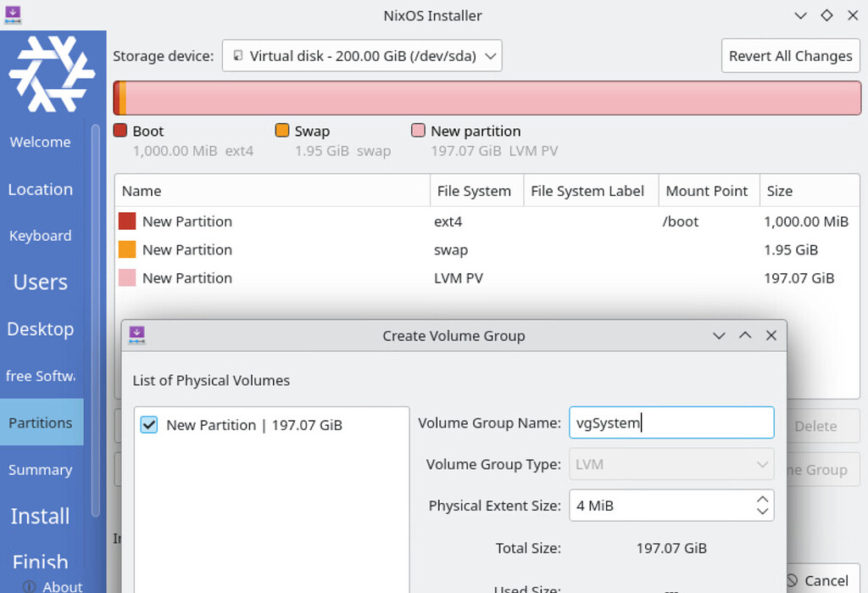Viewport: 868px width, 593px height.
Task: Go to the Desktop step
Action: point(41,328)
